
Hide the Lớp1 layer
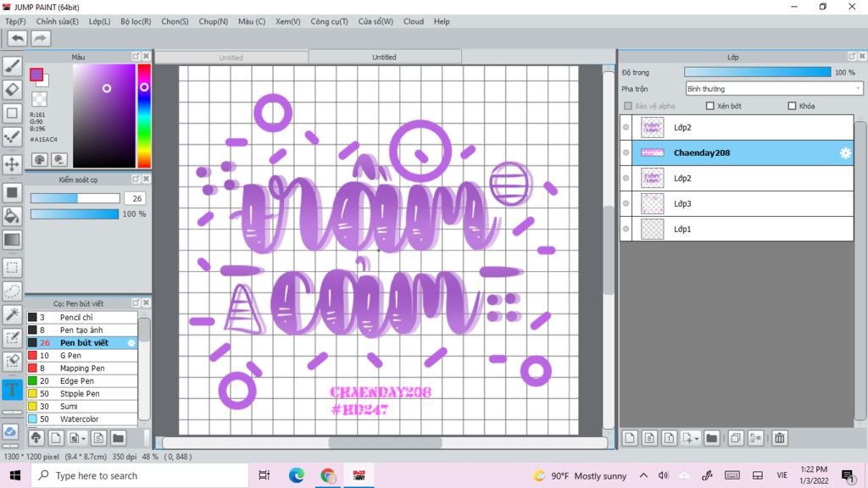(626, 229)
